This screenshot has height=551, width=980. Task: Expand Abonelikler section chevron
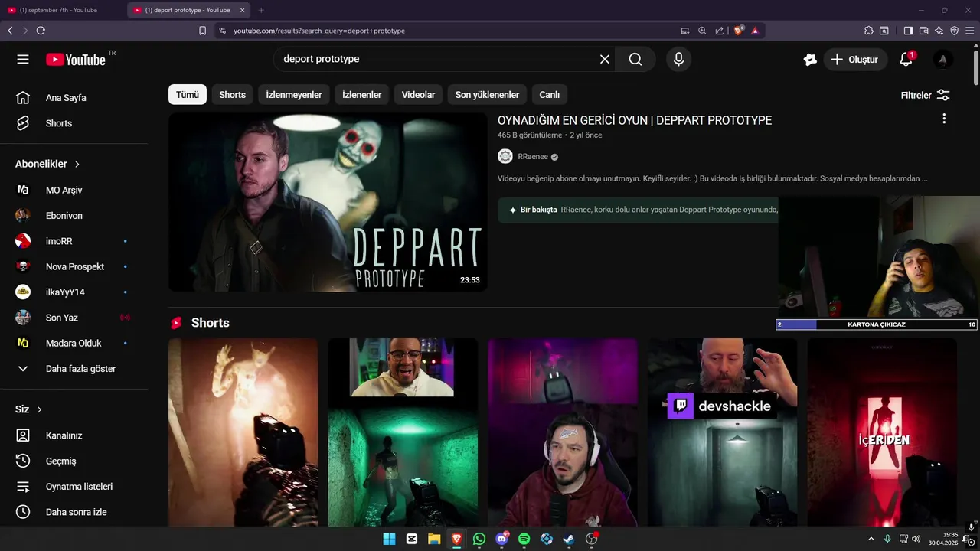click(77, 164)
